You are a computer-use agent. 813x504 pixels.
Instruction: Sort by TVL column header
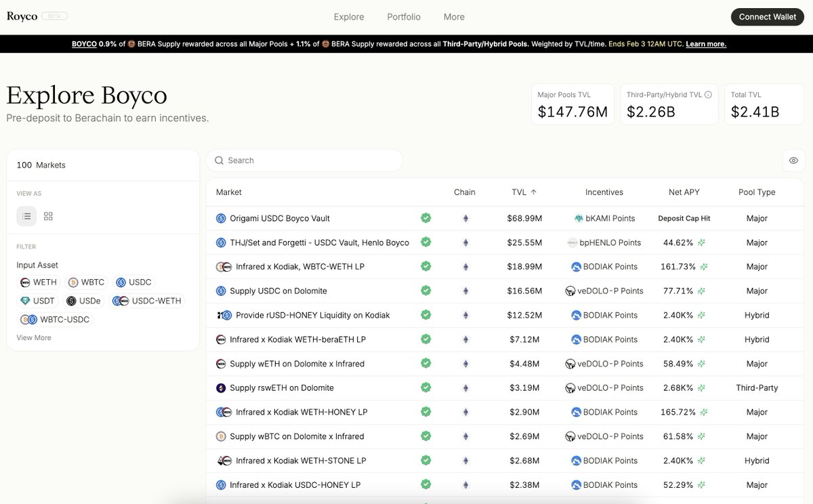[524, 192]
